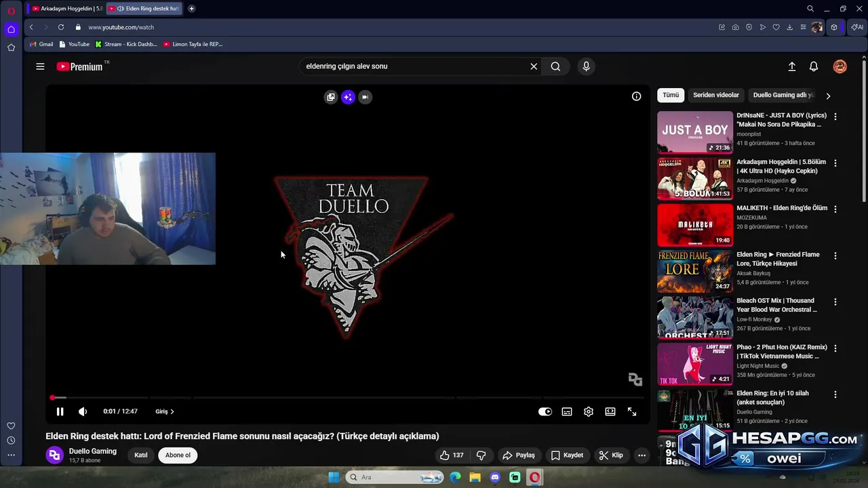Viewport: 868px width, 488px height.
Task: Open options for the MALIKETH video
Action: coord(835,209)
